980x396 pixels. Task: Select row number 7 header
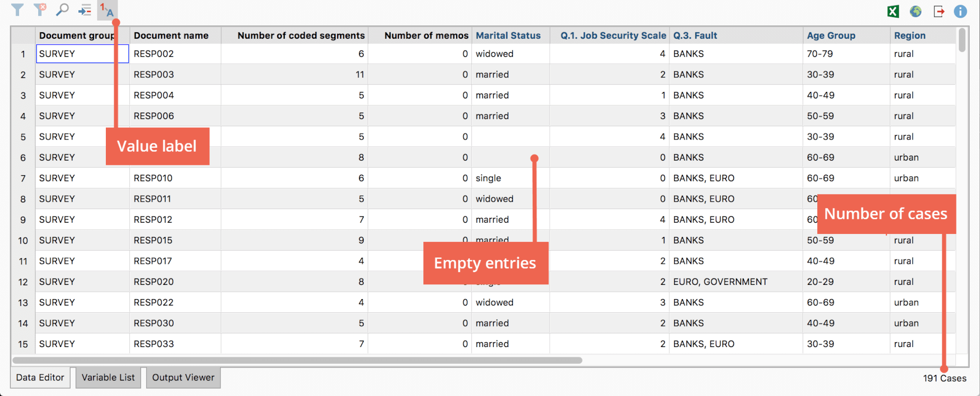(23, 178)
